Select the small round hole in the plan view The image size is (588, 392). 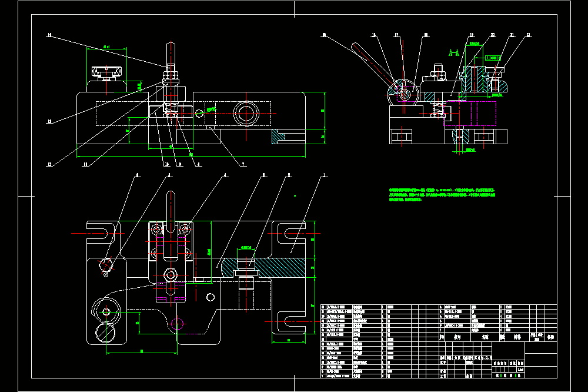(211, 297)
